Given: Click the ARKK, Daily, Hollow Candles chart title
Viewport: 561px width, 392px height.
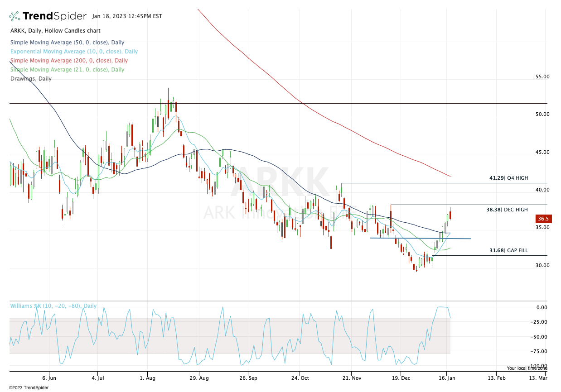Looking at the screenshot, I should tap(55, 31).
